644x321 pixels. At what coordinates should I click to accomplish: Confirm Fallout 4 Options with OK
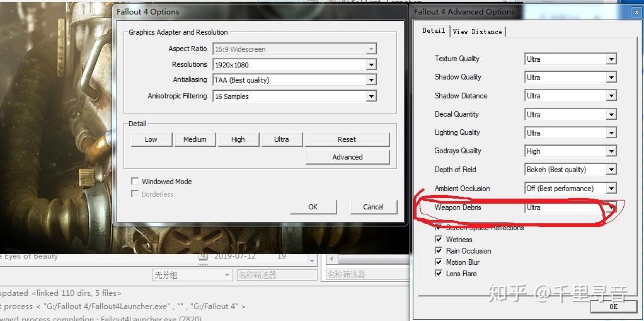[313, 207]
